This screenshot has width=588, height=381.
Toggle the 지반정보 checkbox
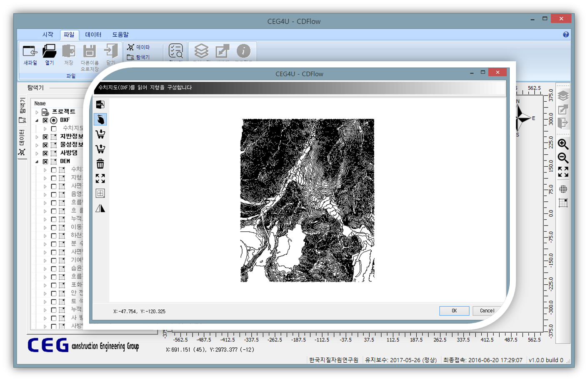(x=45, y=137)
